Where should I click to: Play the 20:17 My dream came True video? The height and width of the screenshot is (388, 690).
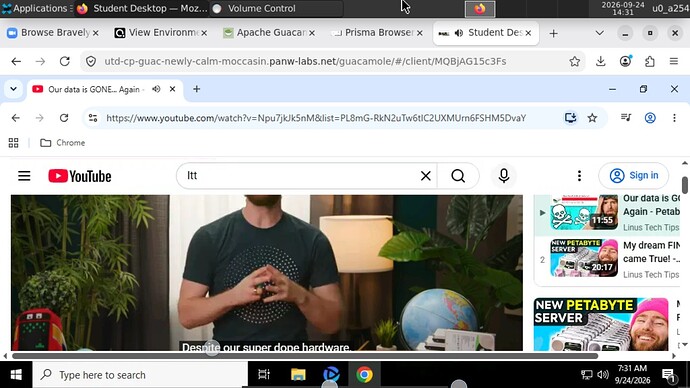[584, 258]
